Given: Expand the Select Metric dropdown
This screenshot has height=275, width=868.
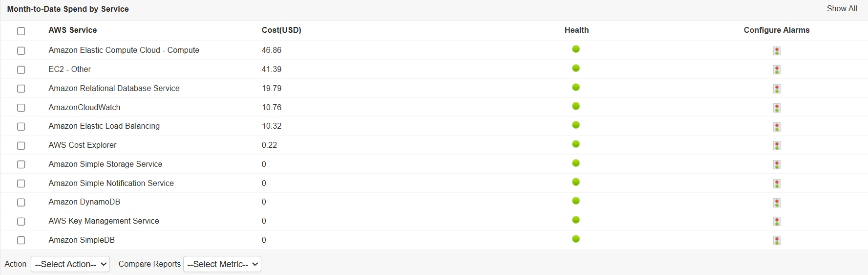Looking at the screenshot, I should coord(222,264).
